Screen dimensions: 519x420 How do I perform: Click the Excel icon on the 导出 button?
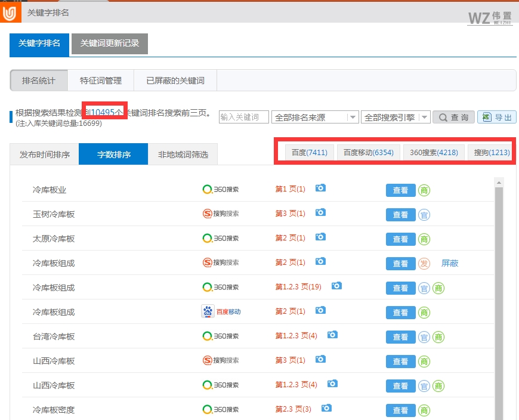487,117
